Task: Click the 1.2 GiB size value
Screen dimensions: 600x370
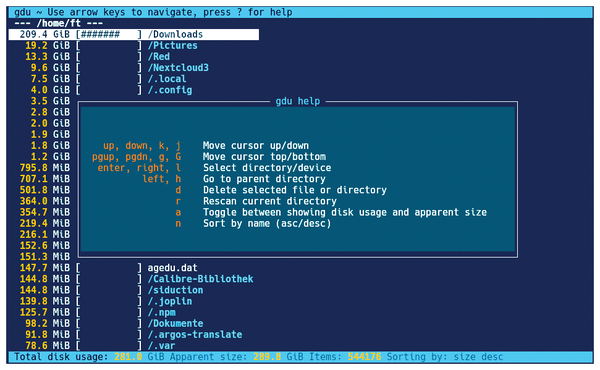Action: click(x=51, y=156)
